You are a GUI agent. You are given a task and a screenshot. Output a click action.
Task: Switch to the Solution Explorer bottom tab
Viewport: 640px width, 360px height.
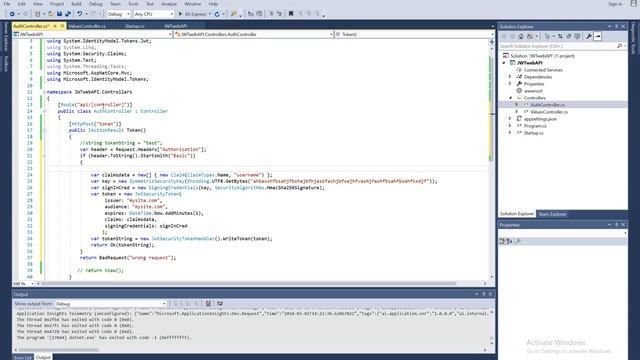[517, 214]
